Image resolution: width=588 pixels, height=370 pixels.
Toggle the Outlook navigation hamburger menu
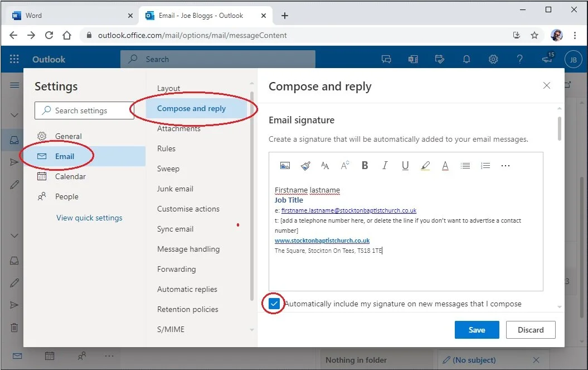pyautogui.click(x=14, y=85)
